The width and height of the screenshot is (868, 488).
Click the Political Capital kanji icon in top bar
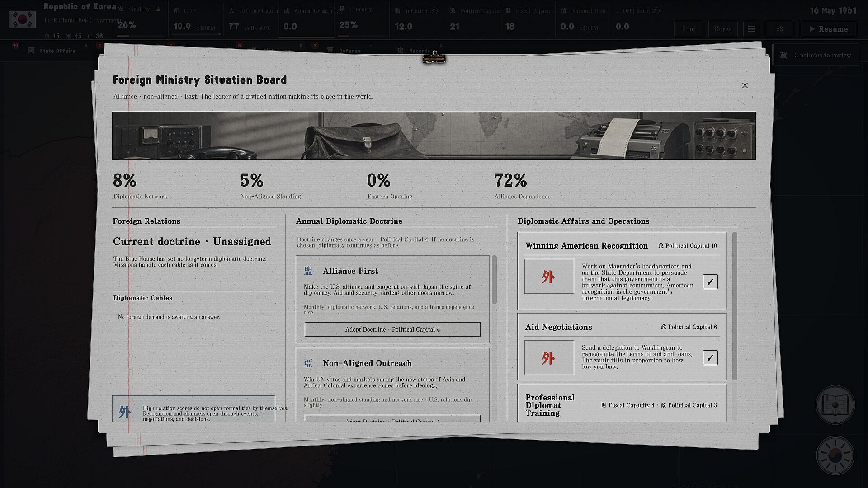(453, 11)
